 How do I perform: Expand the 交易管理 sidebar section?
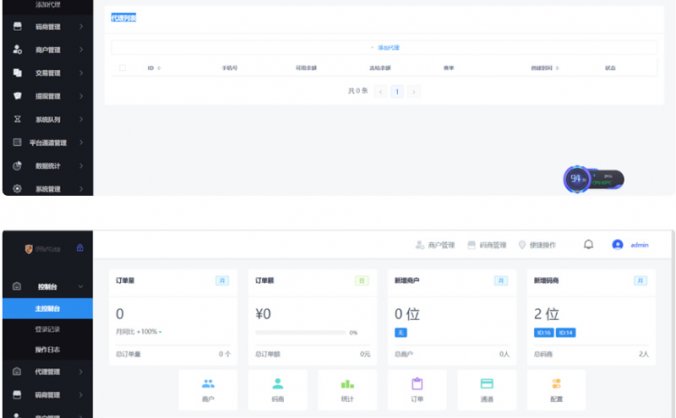coord(48,73)
